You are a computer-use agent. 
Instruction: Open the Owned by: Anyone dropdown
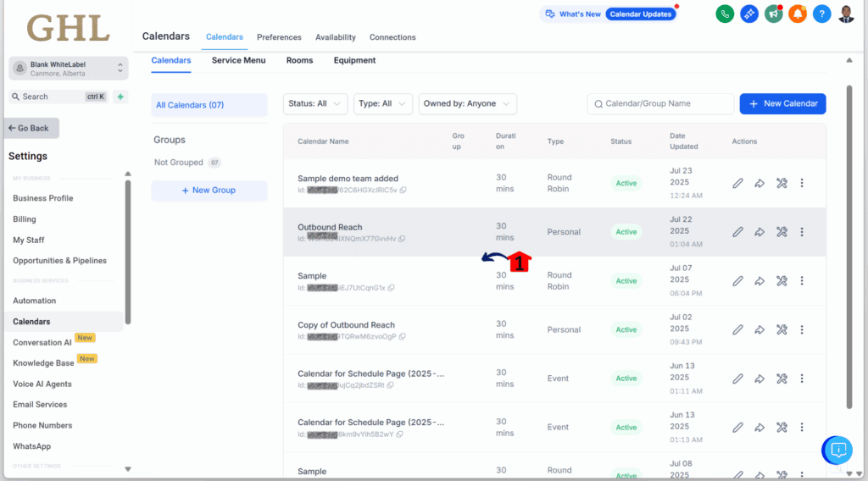pyautogui.click(x=467, y=104)
